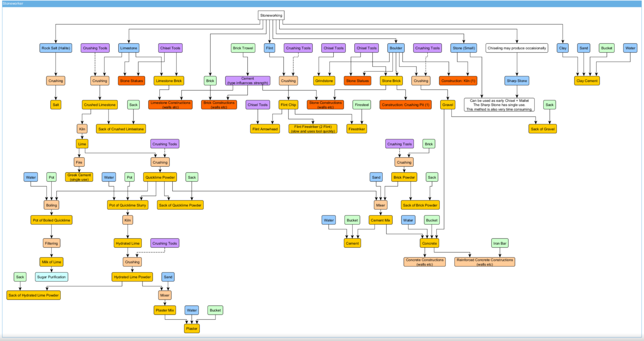Select the Sack of Hydrated Lime Powder node
The width and height of the screenshot is (644, 341).
(x=34, y=295)
